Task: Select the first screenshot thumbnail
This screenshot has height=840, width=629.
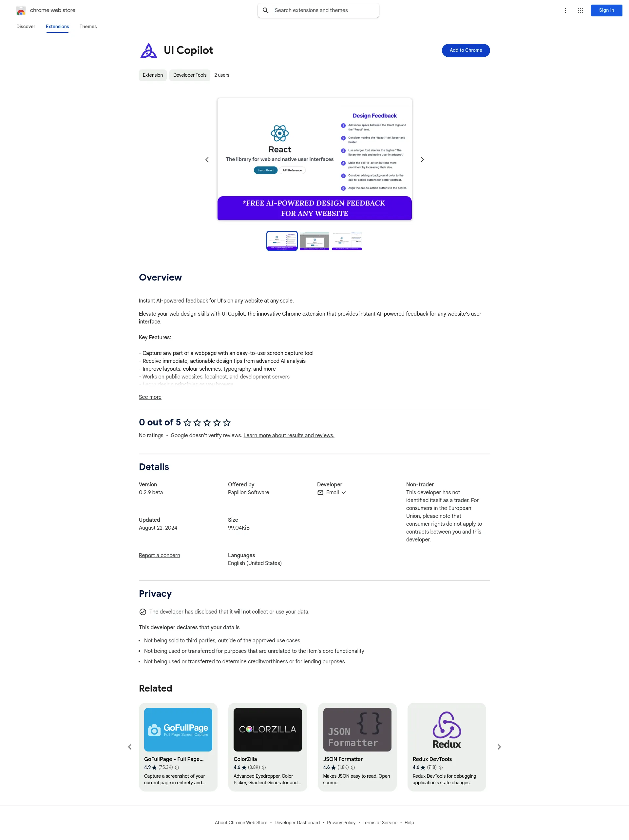Action: [282, 240]
